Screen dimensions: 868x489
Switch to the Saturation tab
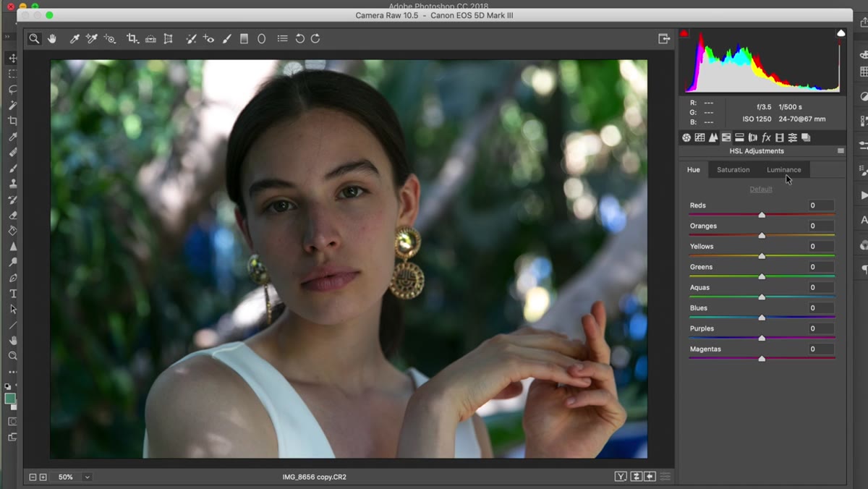pyautogui.click(x=733, y=170)
